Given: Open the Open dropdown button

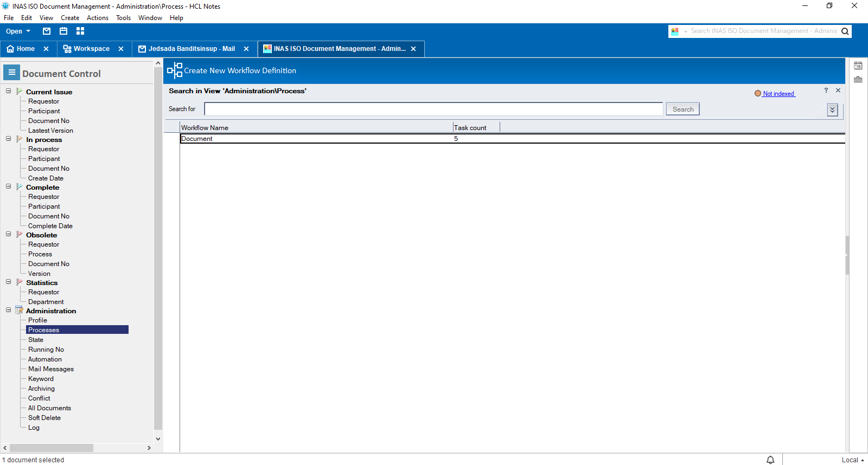Looking at the screenshot, I should (18, 31).
